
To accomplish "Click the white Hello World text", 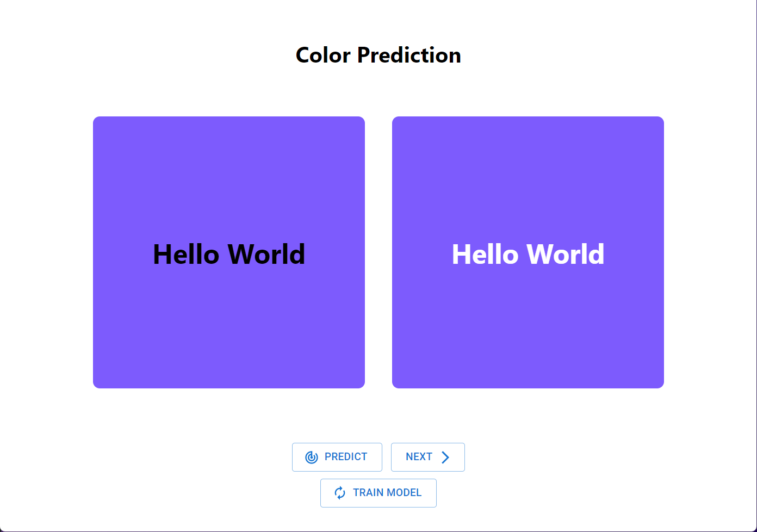I will point(528,254).
